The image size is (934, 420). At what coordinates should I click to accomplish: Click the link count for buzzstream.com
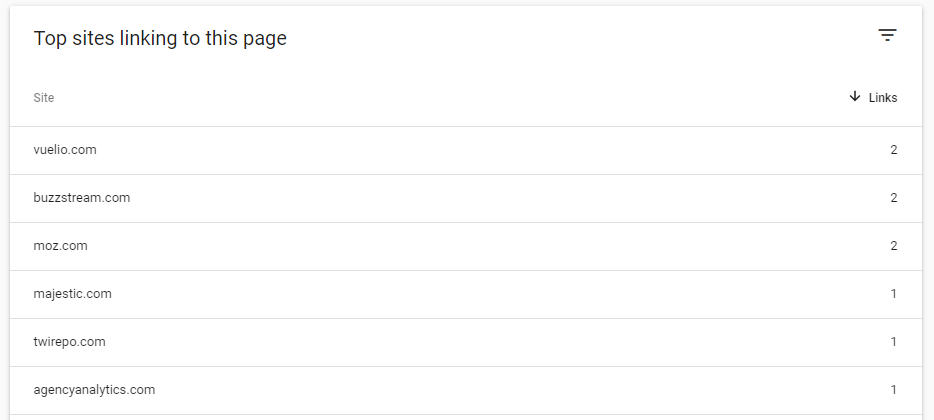click(893, 198)
